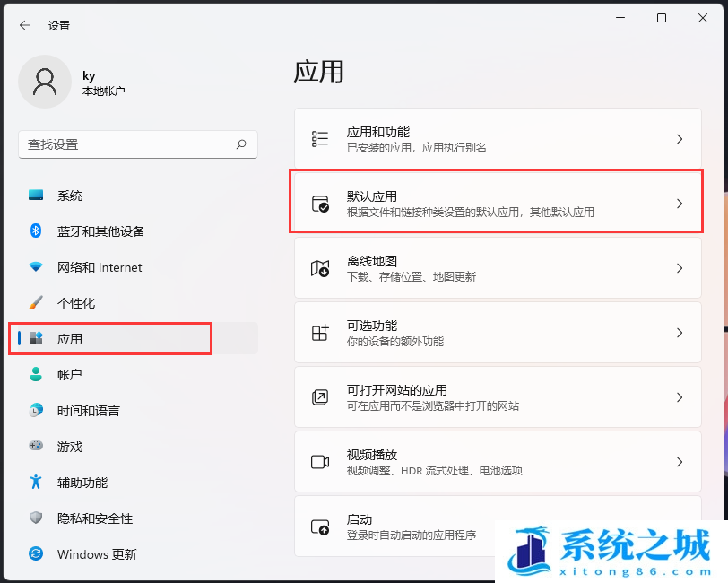This screenshot has height=583, width=728.
Task: Click the 查找设置 search field
Action: point(126,144)
